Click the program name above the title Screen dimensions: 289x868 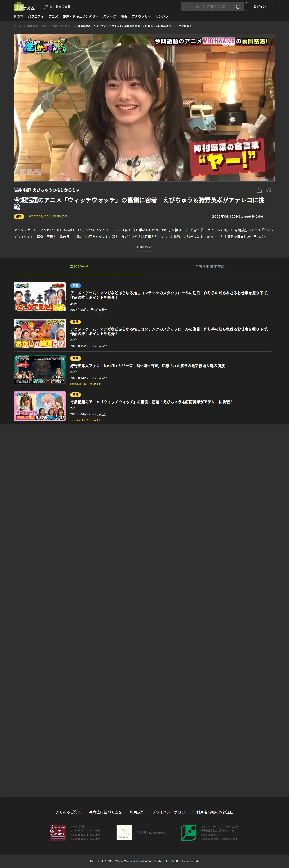[49, 190]
